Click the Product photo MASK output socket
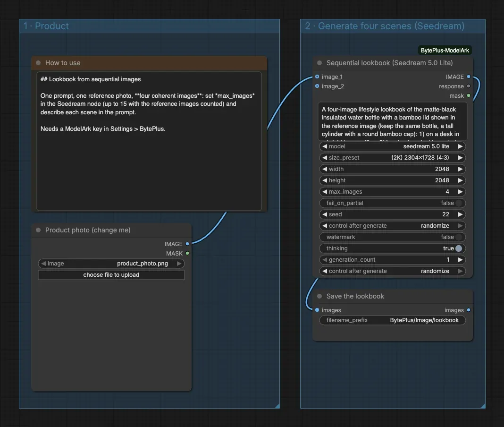The width and height of the screenshot is (504, 427). pos(187,253)
